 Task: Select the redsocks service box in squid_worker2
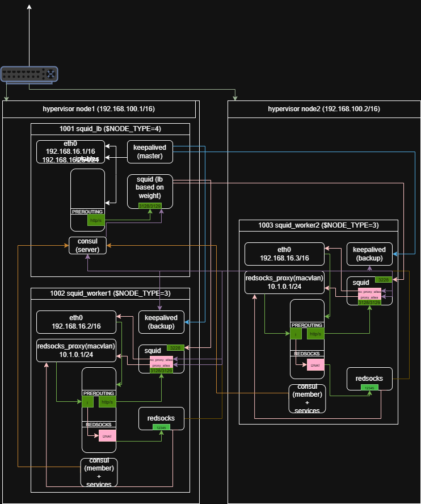point(369,379)
